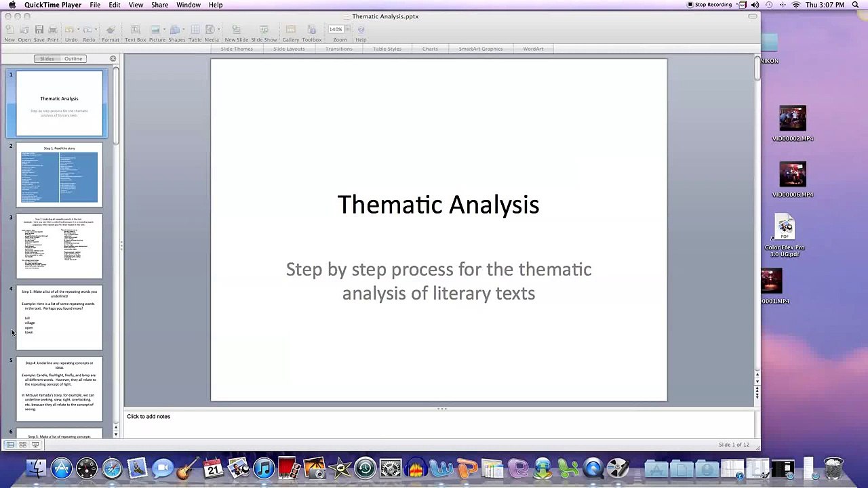
Task: Open the Window menu
Action: (x=189, y=5)
